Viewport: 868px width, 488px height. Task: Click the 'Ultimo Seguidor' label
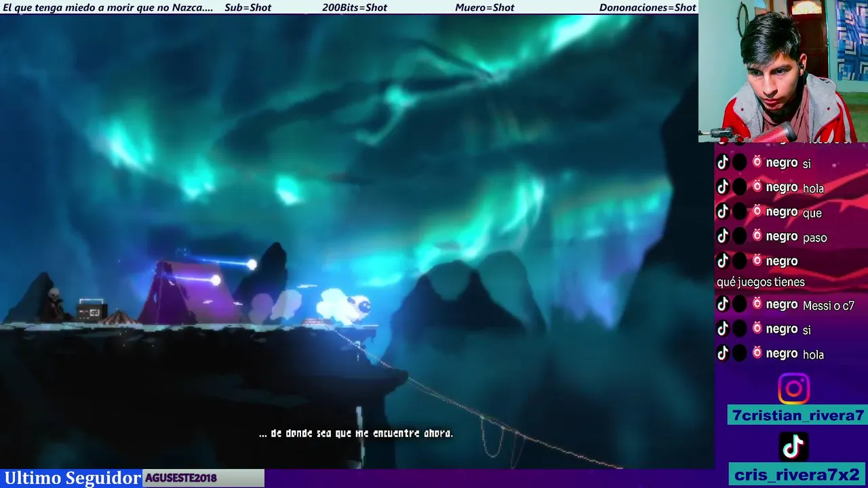(72, 478)
